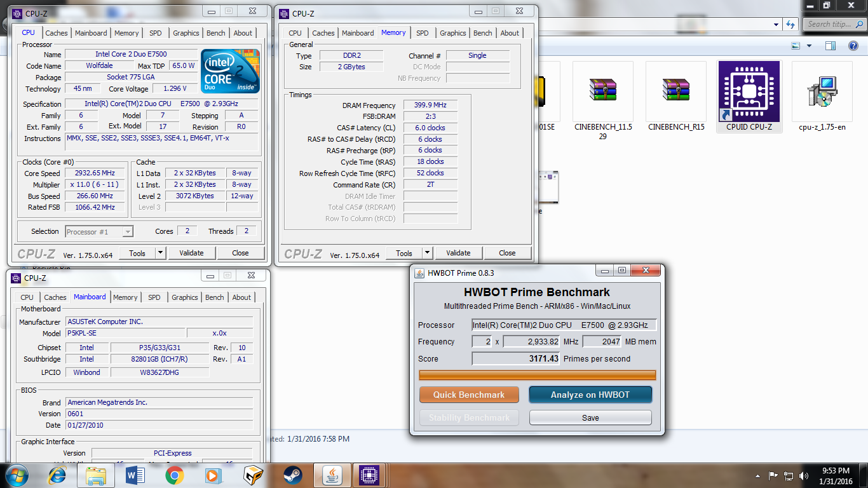Select Memory tab in bottom-left CPU-Z window
The width and height of the screenshot is (868, 488).
[x=125, y=297]
